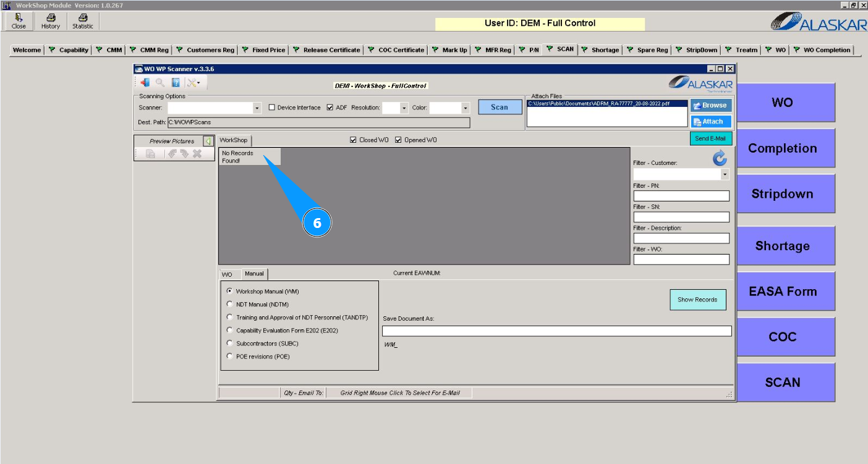This screenshot has height=464, width=868.
Task: Click the copy pages icon under Preview Pictures
Action: (x=150, y=154)
